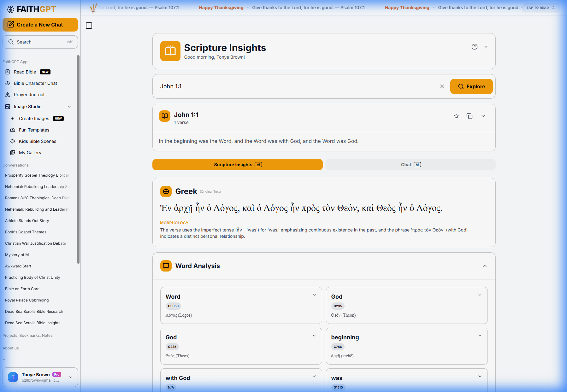Expand the was G1510 card
Viewport: 567px width, 392px height.
pyautogui.click(x=480, y=376)
